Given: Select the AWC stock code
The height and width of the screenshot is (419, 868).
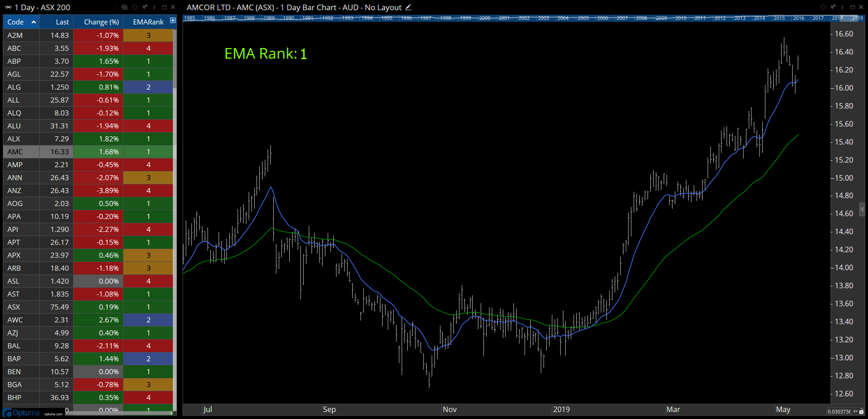Looking at the screenshot, I should [15, 320].
